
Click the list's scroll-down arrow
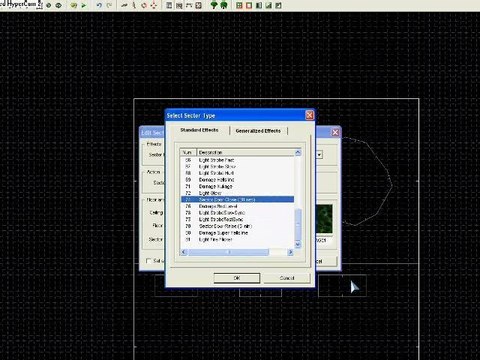coord(298,245)
